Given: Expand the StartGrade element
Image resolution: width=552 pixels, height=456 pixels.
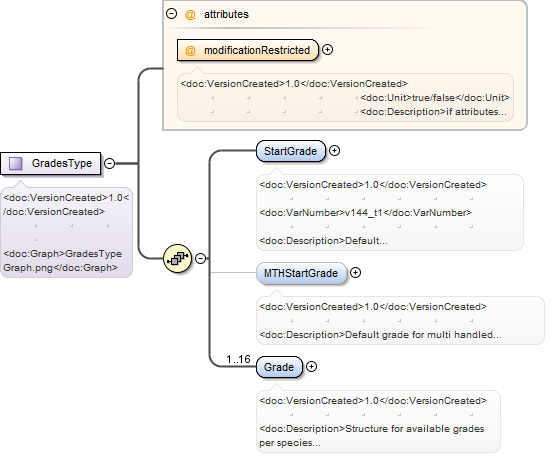Looking at the screenshot, I should [x=334, y=151].
